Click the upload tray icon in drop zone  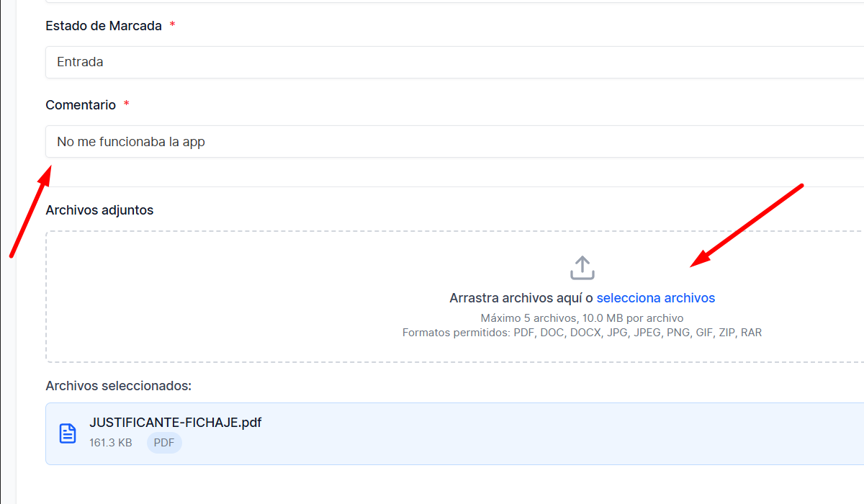click(582, 268)
